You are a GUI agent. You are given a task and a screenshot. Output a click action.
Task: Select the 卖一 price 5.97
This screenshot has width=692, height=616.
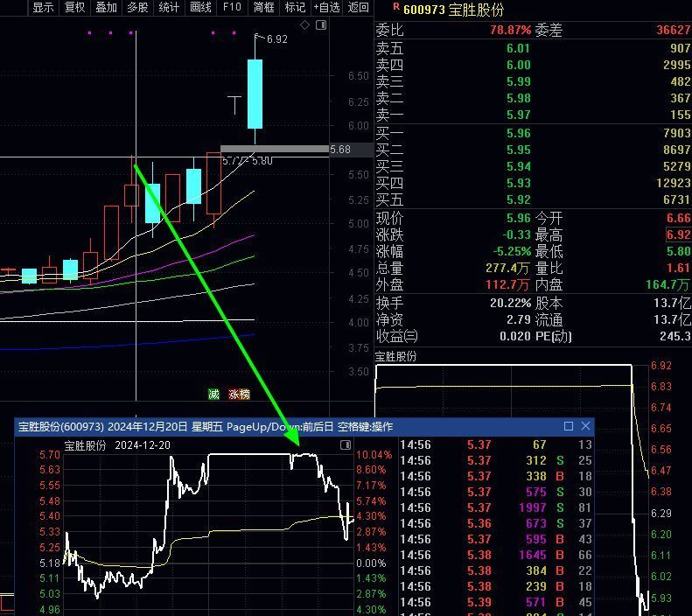tap(518, 115)
